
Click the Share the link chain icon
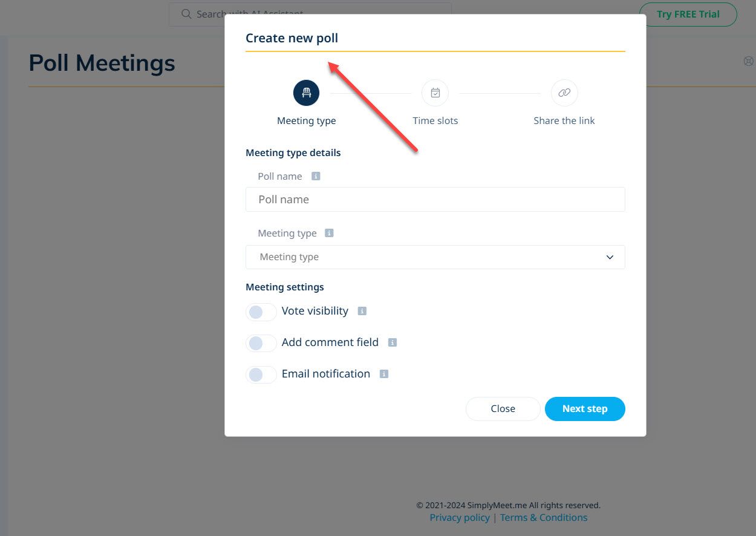[564, 93]
